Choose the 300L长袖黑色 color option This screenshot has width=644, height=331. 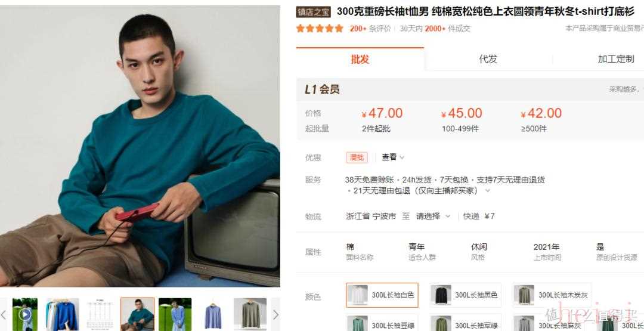(465, 295)
